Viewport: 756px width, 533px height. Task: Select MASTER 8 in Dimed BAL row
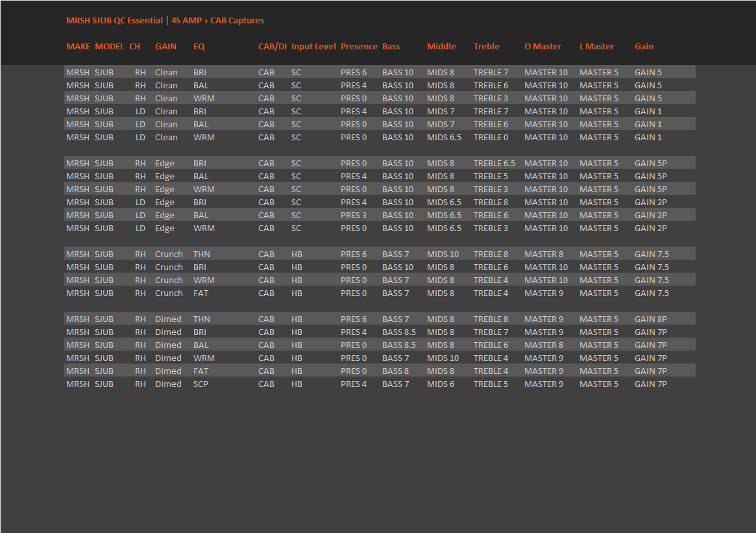544,345
